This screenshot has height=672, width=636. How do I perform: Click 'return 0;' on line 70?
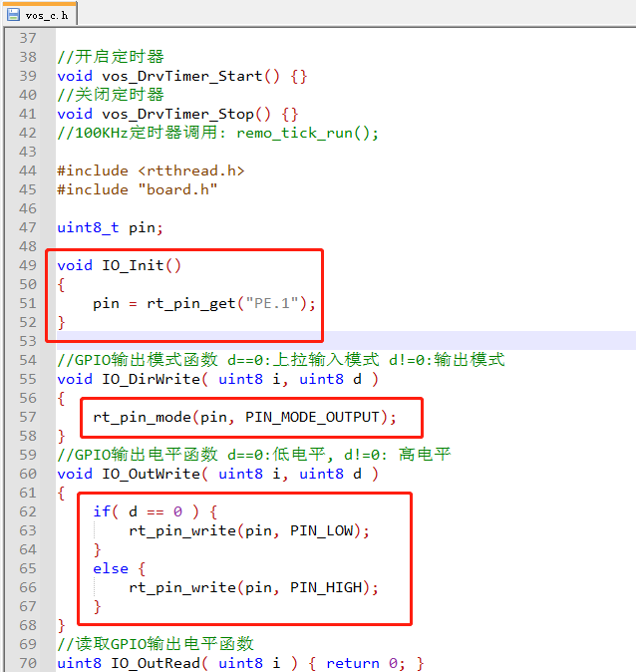pyautogui.click(x=366, y=663)
